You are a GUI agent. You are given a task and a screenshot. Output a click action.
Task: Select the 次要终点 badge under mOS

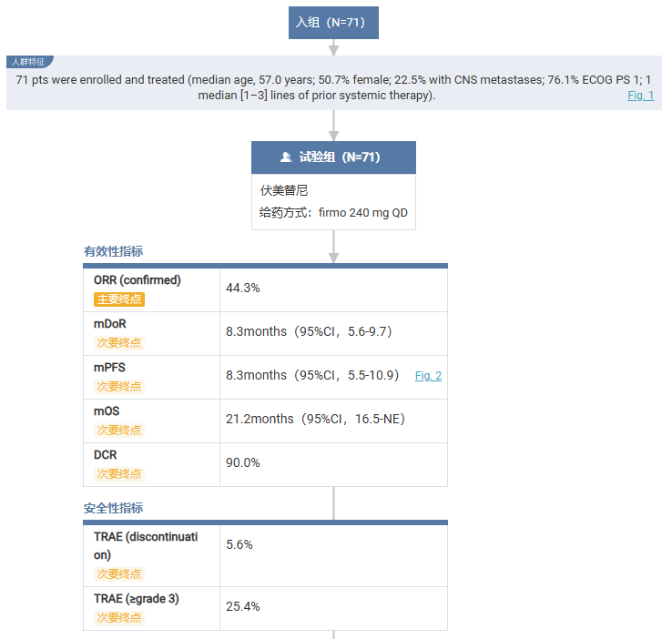click(x=119, y=430)
